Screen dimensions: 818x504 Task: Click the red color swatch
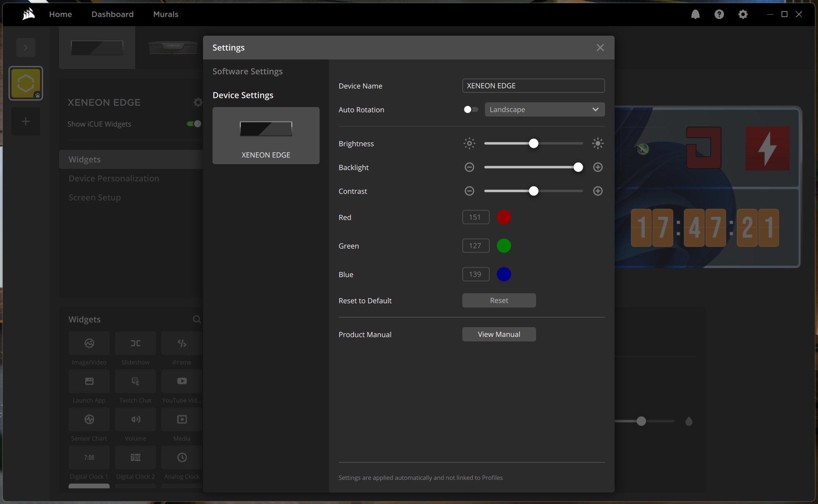(504, 217)
